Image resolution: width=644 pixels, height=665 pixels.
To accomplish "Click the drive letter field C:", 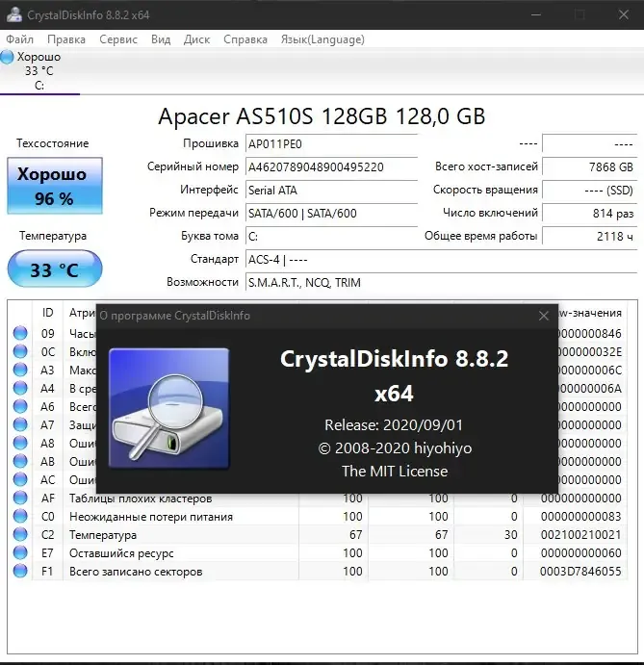I will 331,236.
